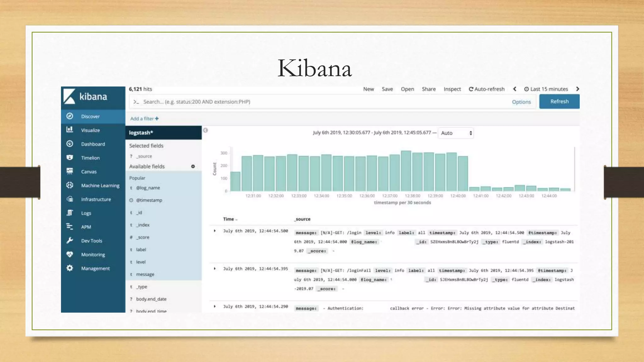Open Management gear icon

tap(70, 268)
